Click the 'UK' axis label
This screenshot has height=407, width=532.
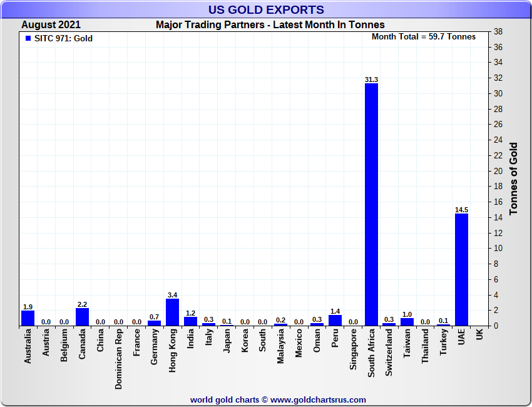(x=479, y=334)
